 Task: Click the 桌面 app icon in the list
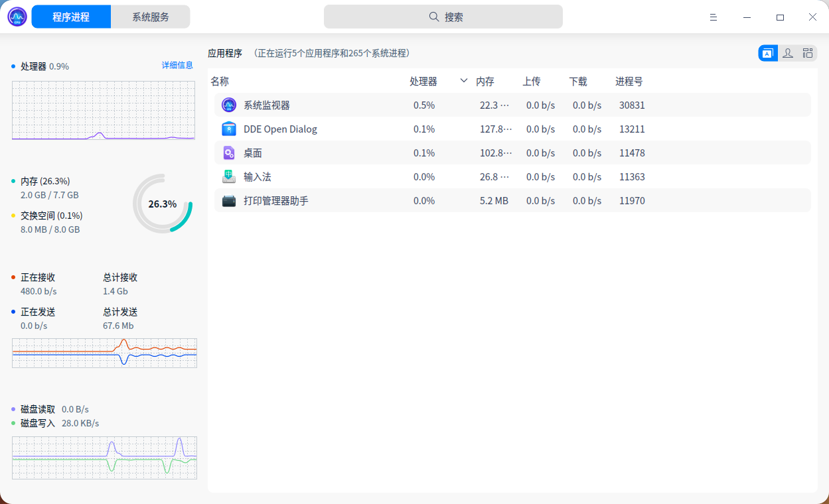[x=228, y=153]
